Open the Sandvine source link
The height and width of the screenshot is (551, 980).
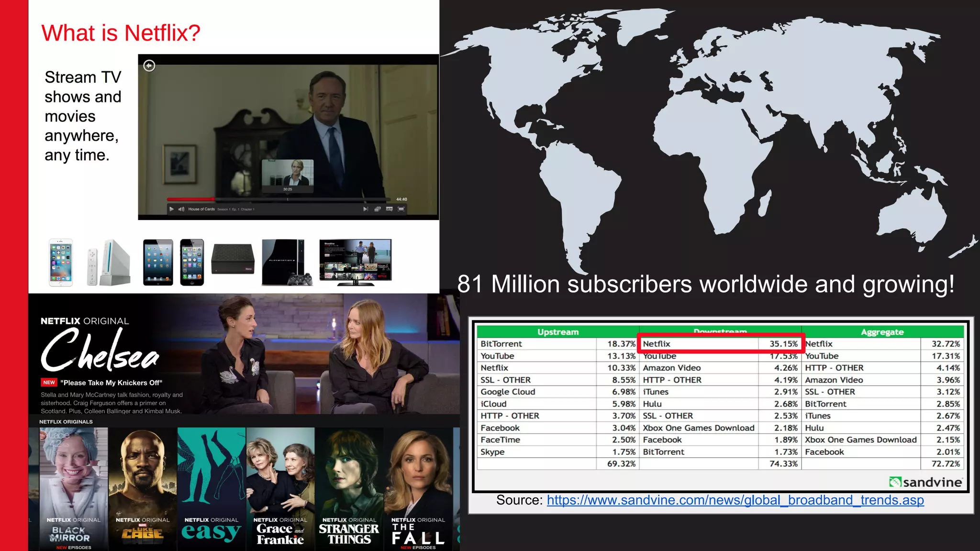(735, 500)
